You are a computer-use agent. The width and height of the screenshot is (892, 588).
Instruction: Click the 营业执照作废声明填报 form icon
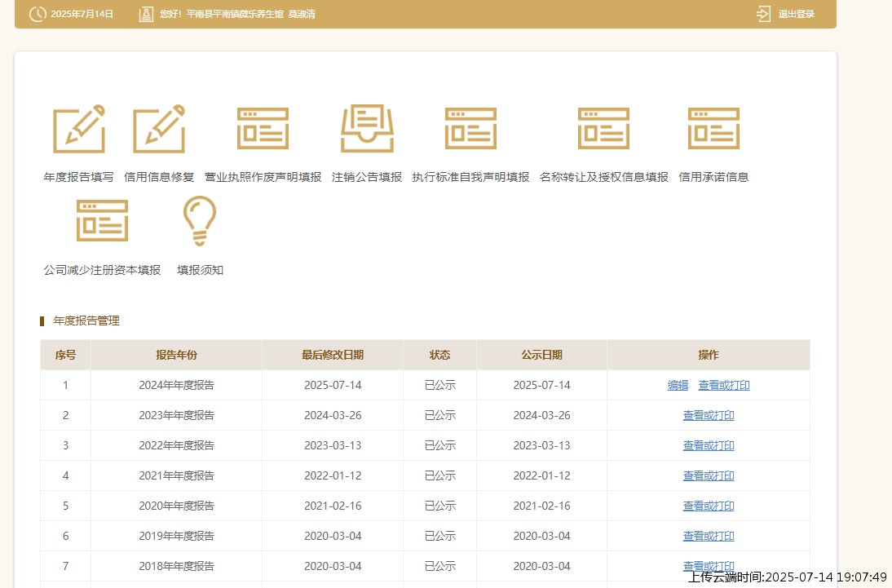(263, 129)
